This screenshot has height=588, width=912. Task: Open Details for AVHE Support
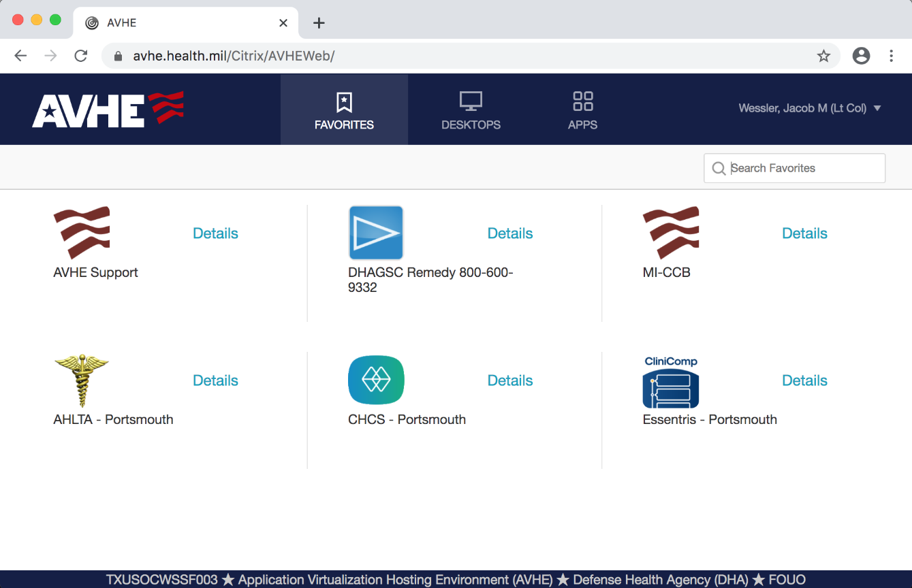(215, 233)
